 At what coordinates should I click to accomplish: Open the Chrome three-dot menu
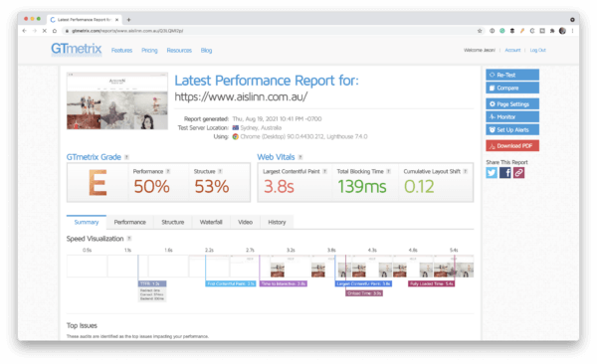[x=572, y=31]
